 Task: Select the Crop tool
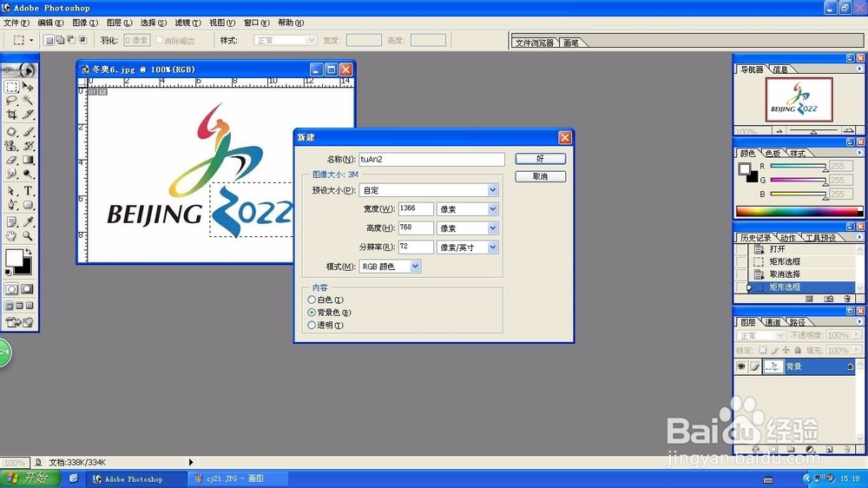[x=11, y=115]
